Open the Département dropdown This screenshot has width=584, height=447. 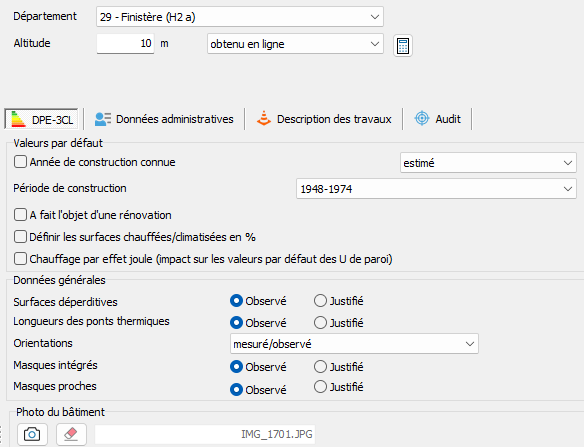pyautogui.click(x=240, y=17)
